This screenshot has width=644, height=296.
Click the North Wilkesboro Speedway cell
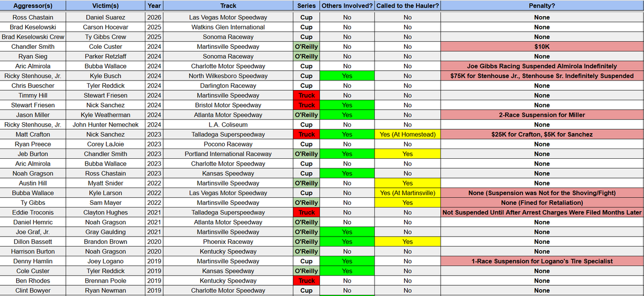(228, 76)
